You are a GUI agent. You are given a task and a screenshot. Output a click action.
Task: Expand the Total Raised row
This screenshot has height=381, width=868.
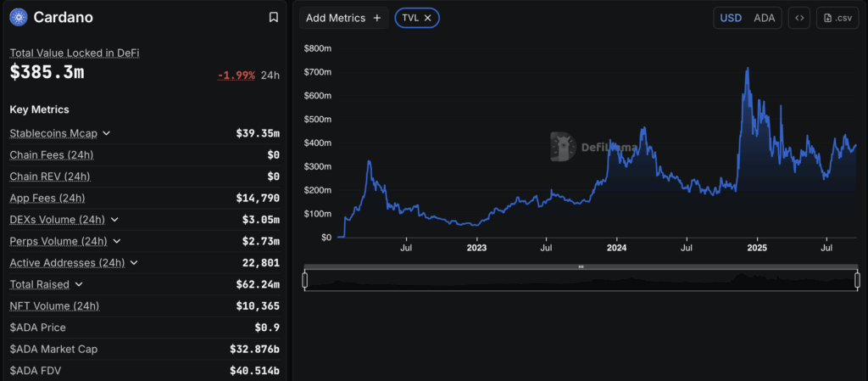(79, 284)
